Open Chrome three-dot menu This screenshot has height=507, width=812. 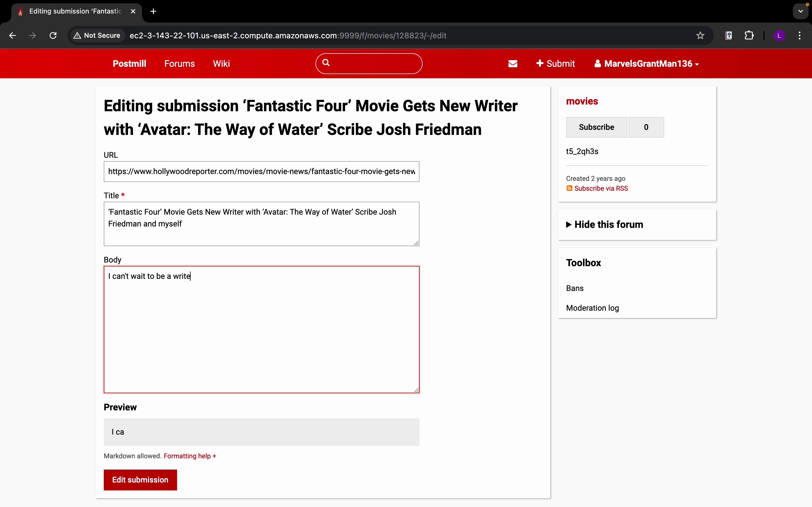(800, 35)
